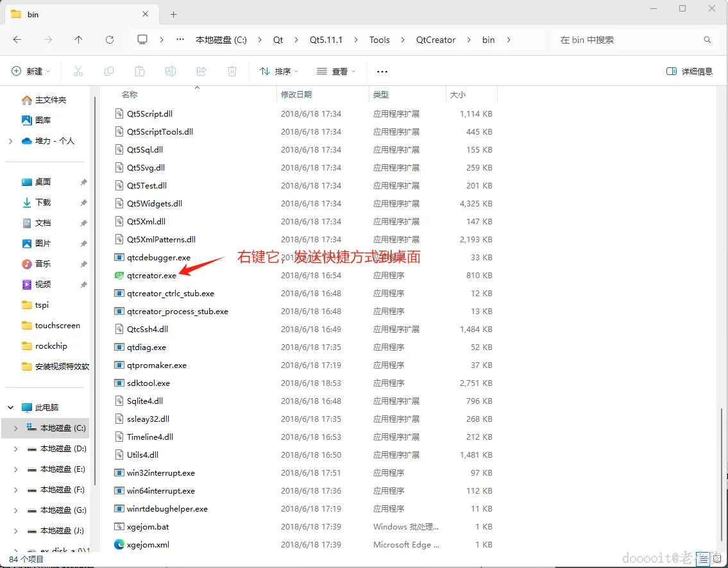Viewport: 728px width, 568px height.
Task: Switch to large-icons view at bottom right
Action: 716,560
